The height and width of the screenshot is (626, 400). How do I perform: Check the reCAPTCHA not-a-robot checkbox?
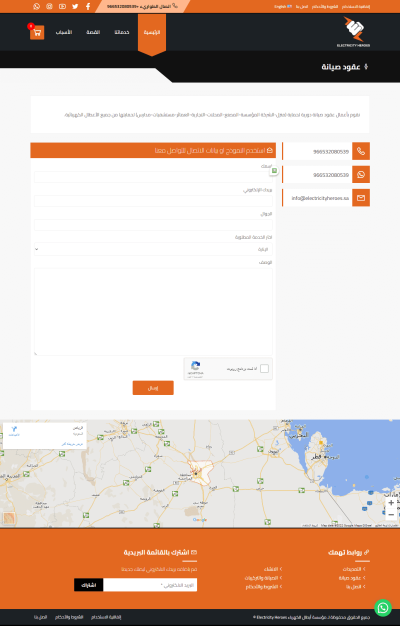pyautogui.click(x=264, y=368)
